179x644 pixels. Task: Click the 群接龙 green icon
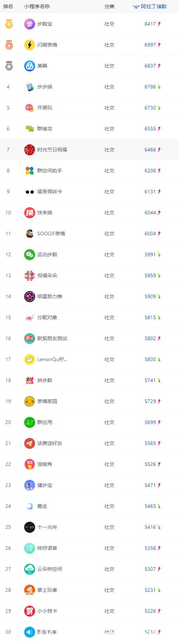(x=29, y=129)
